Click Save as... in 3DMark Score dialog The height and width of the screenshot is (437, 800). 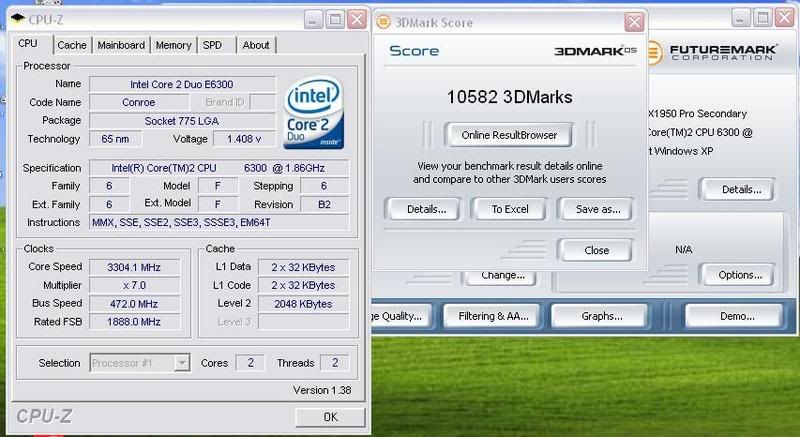coord(598,209)
